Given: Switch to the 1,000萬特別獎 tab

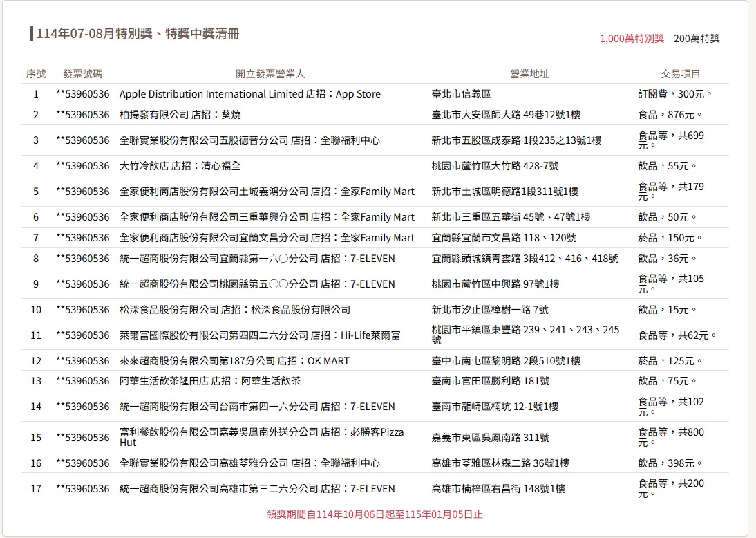Looking at the screenshot, I should [632, 39].
